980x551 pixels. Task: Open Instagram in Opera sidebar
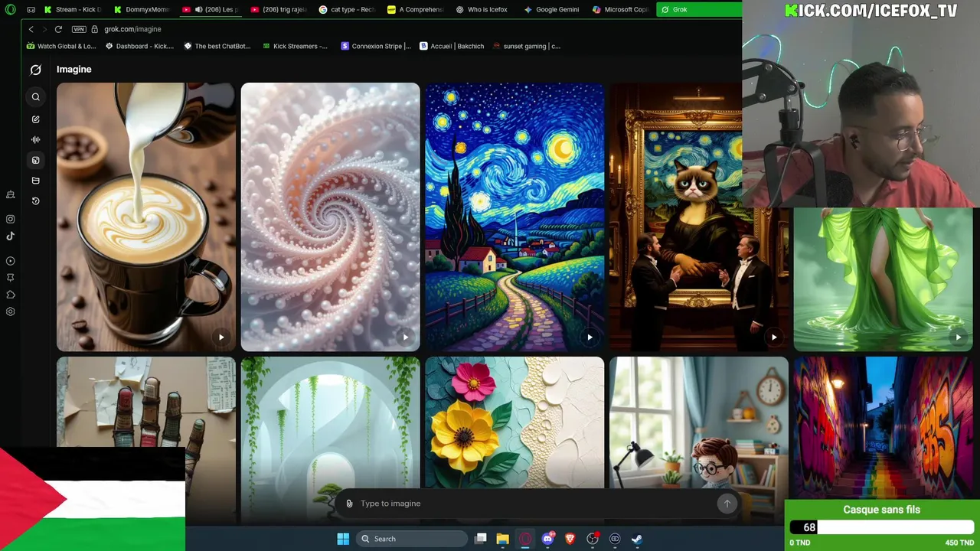click(10, 219)
